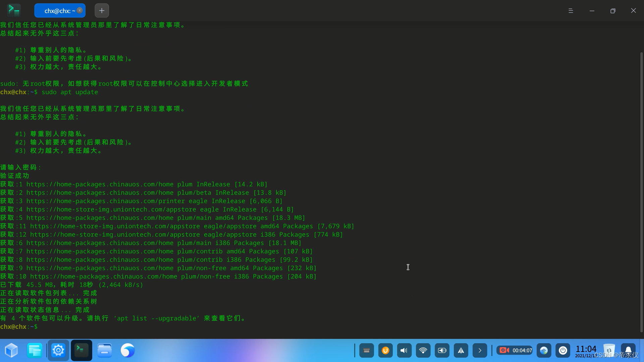
Task: Click the battery power tray icon
Action: (442, 351)
